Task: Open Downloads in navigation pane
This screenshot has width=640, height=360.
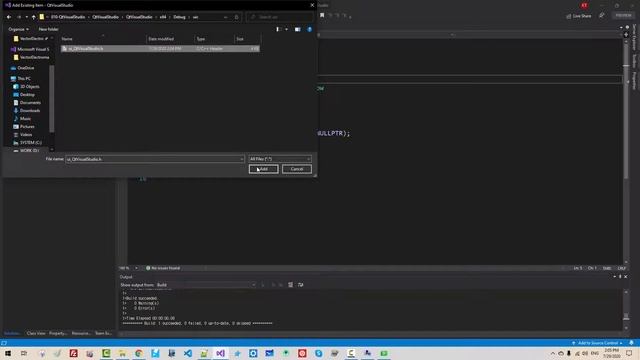Action: click(x=27, y=111)
